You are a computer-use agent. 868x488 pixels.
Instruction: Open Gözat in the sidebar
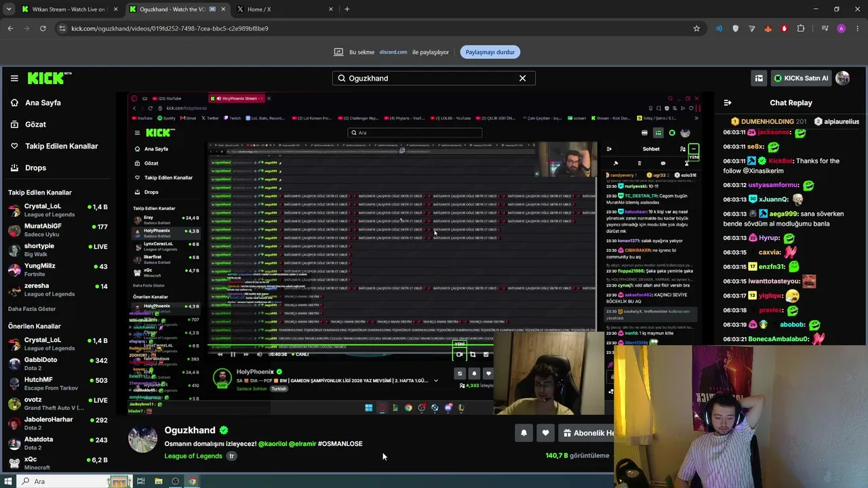coord(35,124)
